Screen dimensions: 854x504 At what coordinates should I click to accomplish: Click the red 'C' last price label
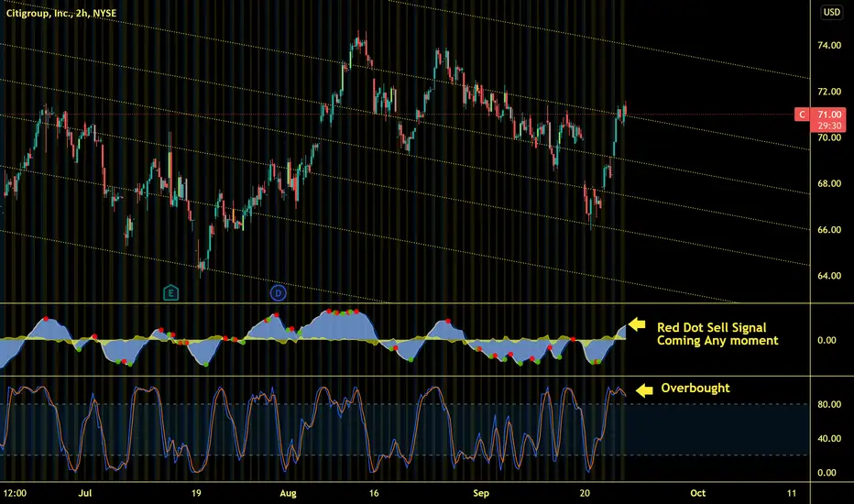point(802,115)
